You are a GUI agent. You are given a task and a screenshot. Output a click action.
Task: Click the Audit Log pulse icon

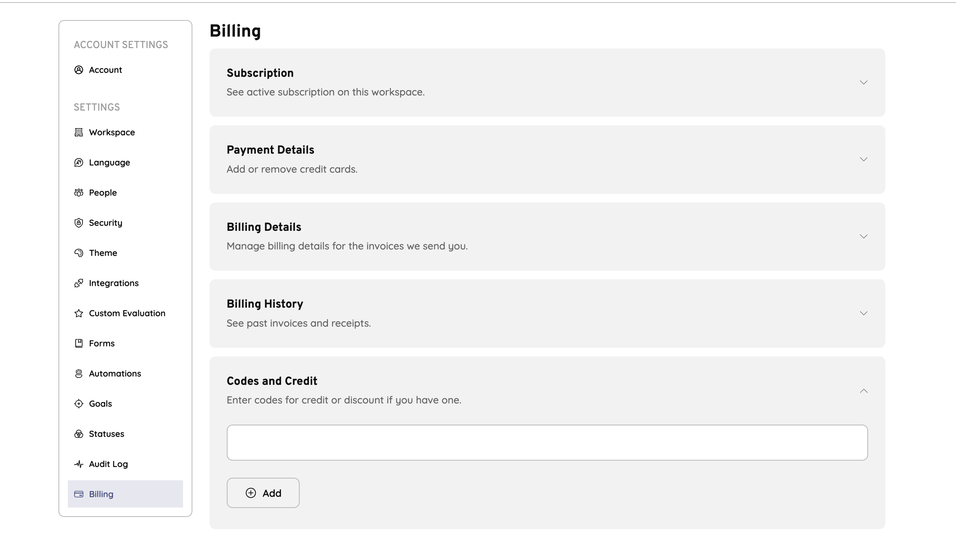click(79, 464)
